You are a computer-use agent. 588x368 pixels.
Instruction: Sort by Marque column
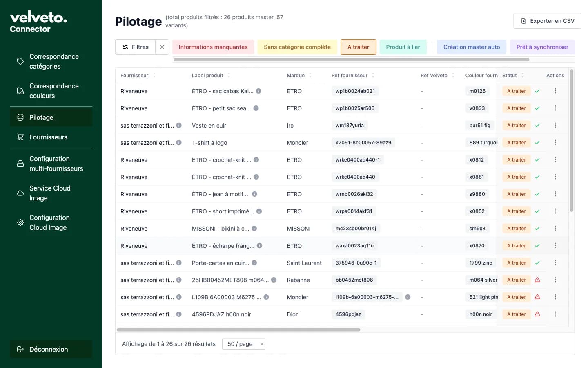click(x=310, y=75)
